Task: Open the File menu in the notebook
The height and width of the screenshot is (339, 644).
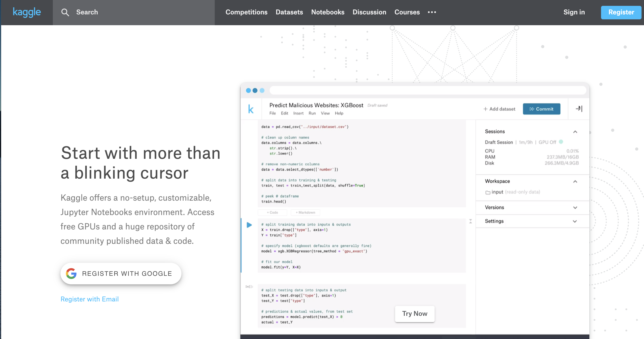Action: click(273, 113)
